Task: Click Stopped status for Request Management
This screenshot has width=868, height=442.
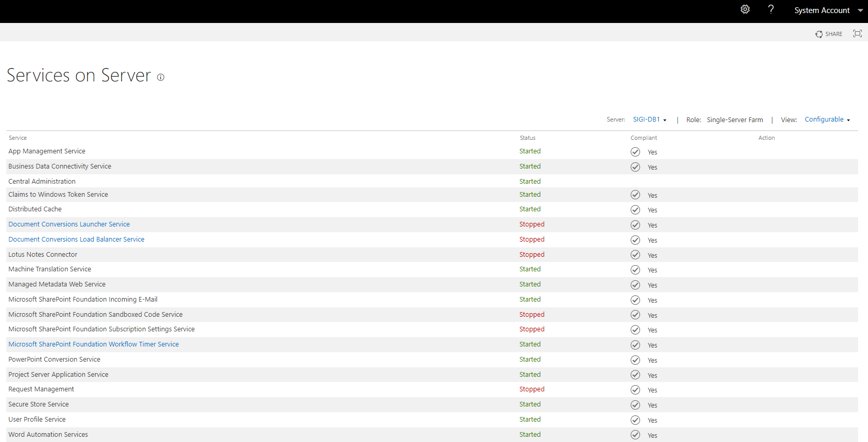Action: [x=532, y=389]
